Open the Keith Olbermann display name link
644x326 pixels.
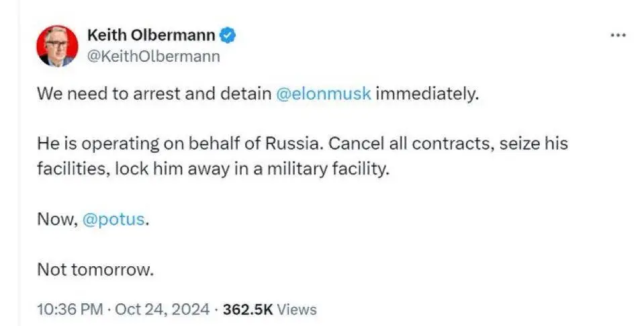click(152, 35)
